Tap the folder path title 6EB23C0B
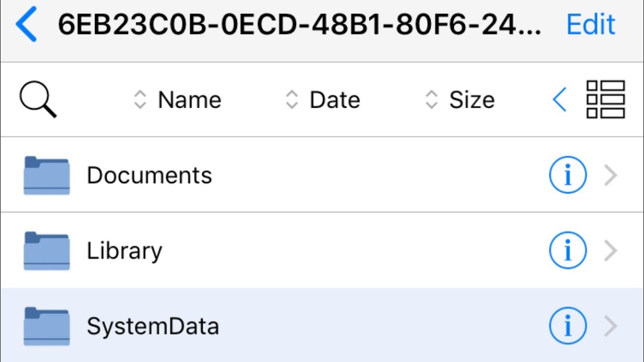644x362 pixels. [300, 24]
